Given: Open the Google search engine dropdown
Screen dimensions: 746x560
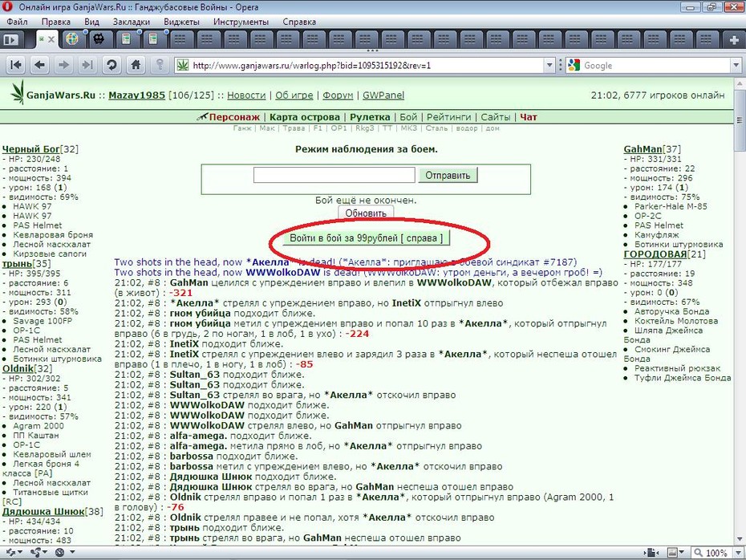Looking at the screenshot, I should pos(736,65).
